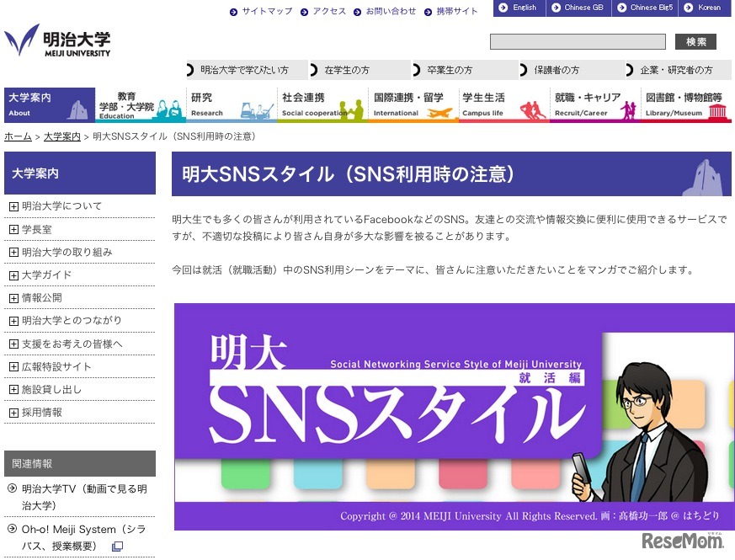The height and width of the screenshot is (560, 735).
Task: Click inside the search input field
Action: pyautogui.click(x=578, y=41)
